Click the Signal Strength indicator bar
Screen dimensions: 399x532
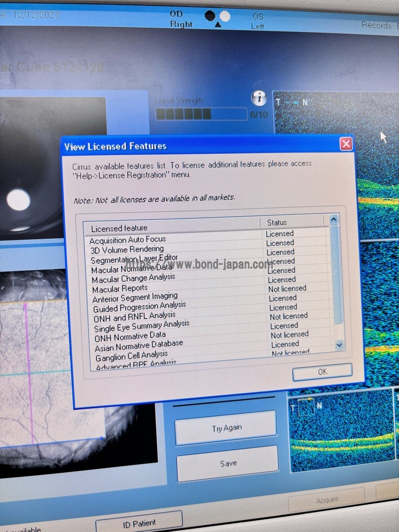(x=200, y=114)
